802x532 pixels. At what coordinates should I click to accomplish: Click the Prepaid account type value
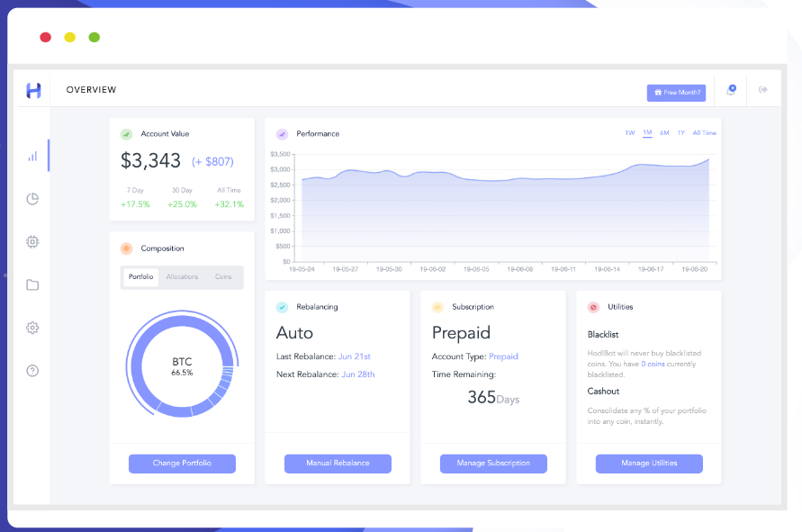tap(503, 356)
